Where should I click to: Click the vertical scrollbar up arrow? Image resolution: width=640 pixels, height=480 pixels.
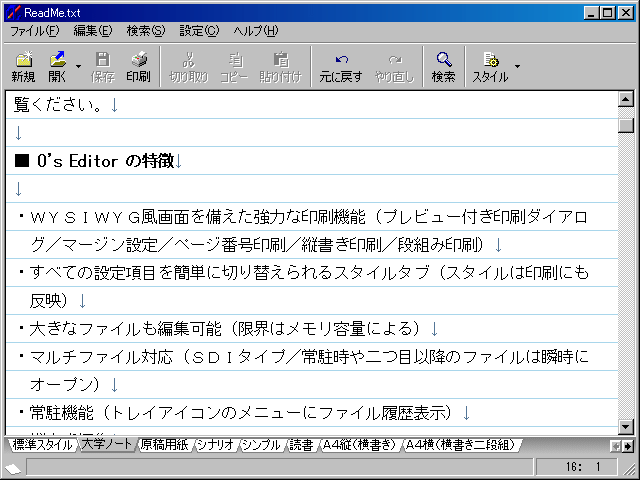click(626, 99)
